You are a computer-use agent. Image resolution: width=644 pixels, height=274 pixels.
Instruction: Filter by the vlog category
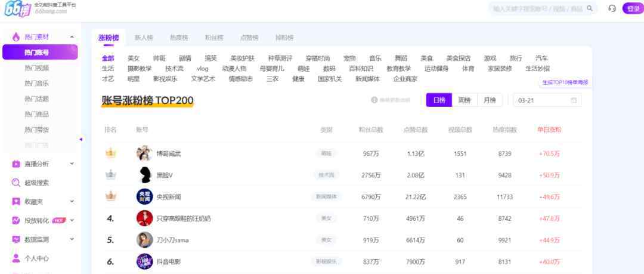(203, 69)
